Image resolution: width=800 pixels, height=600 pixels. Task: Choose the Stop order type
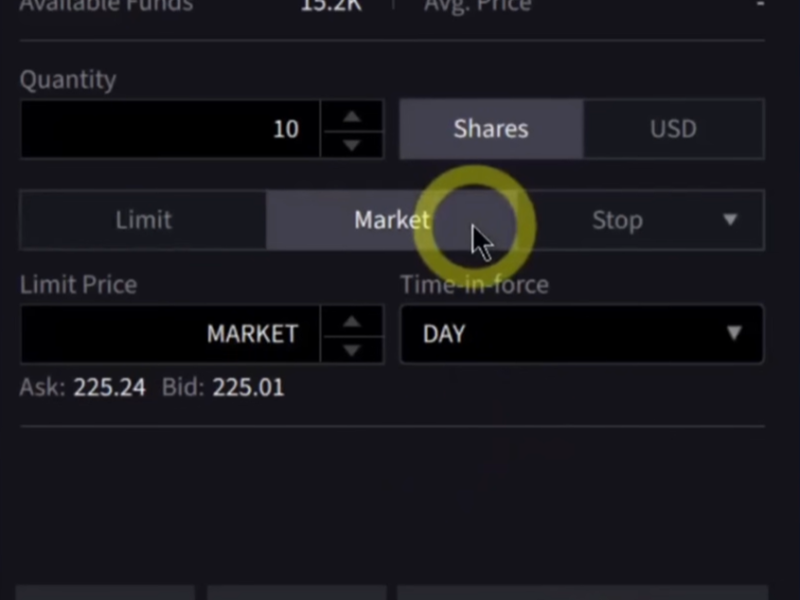(x=616, y=220)
